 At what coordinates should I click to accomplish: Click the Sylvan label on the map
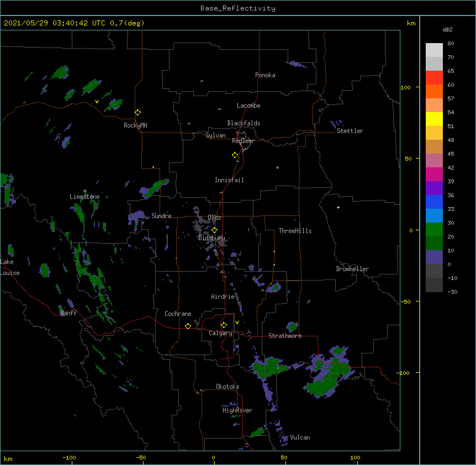215,135
